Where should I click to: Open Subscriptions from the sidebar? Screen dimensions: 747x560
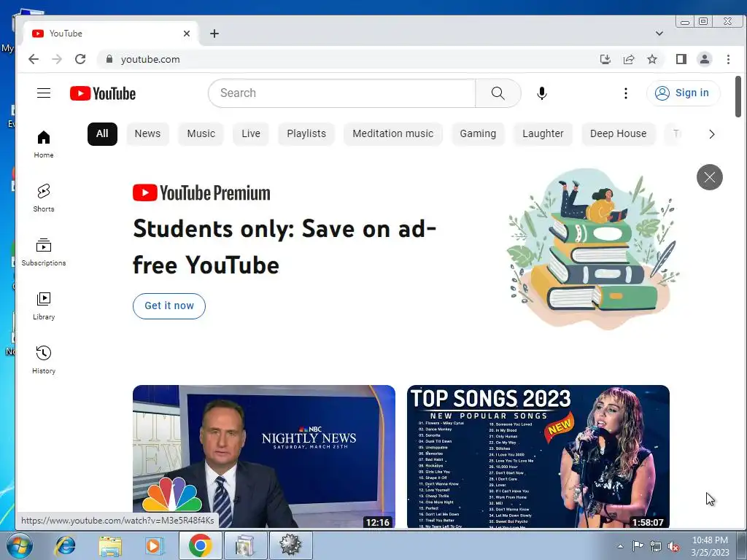pyautogui.click(x=44, y=252)
